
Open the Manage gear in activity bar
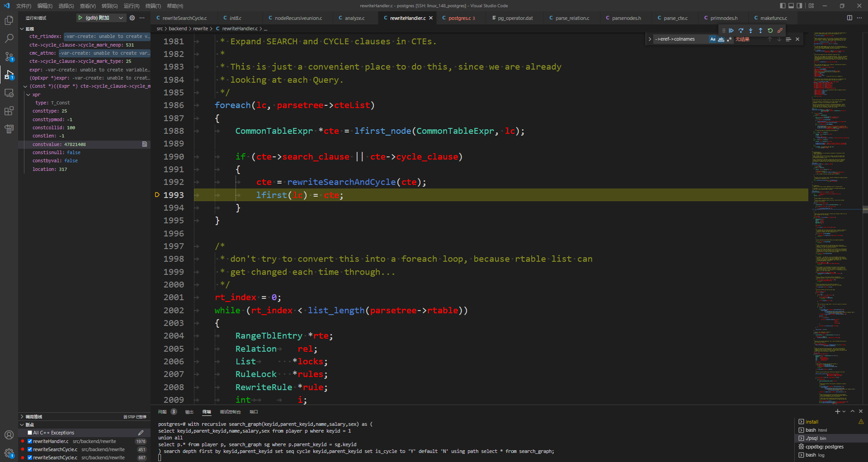(x=9, y=453)
